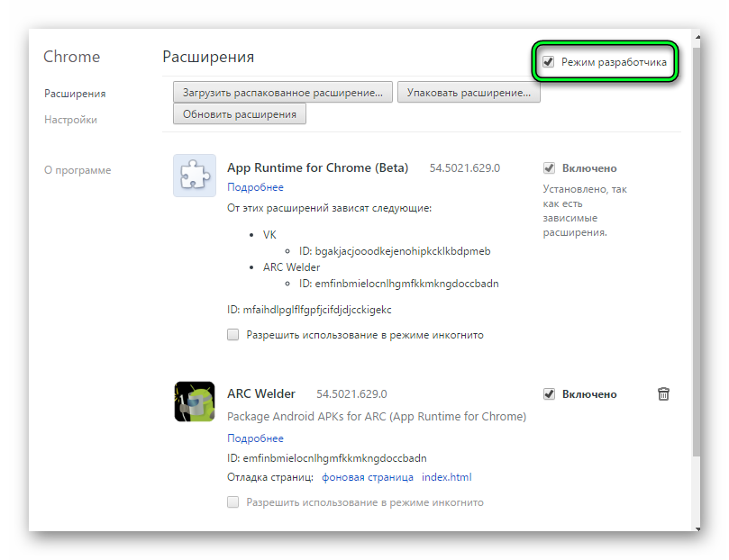Click ID bgakjacjooodkejenohipkcklkbdpmeb text
The width and height of the screenshot is (729, 560).
[x=395, y=251]
